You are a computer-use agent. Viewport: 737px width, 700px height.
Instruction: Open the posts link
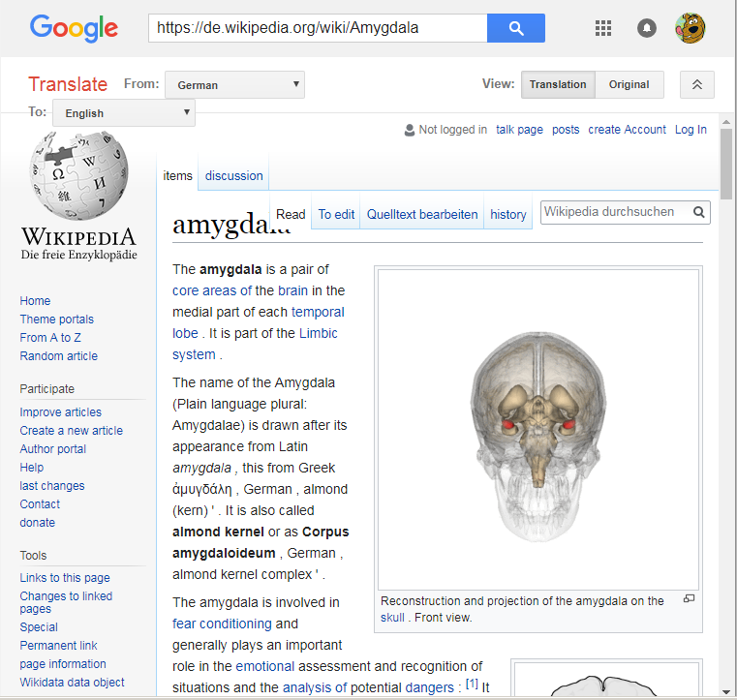(566, 130)
